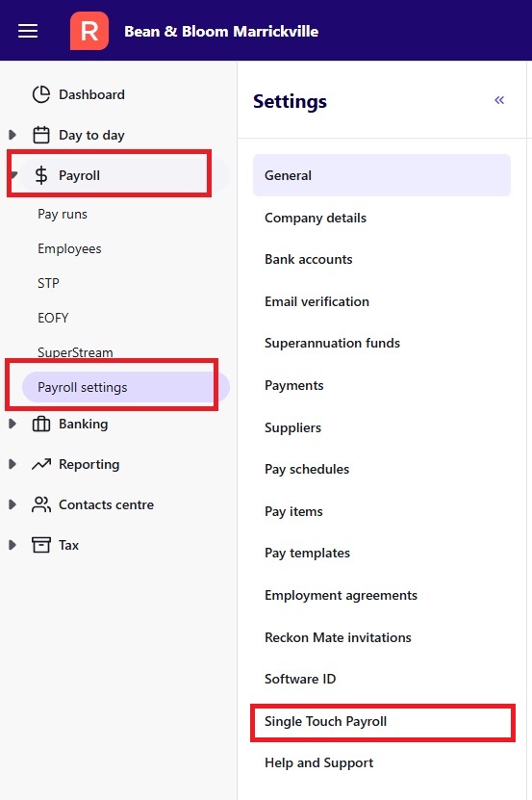Viewport: 532px width, 800px height.
Task: Click the Day to day calendar icon
Action: [x=40, y=135]
